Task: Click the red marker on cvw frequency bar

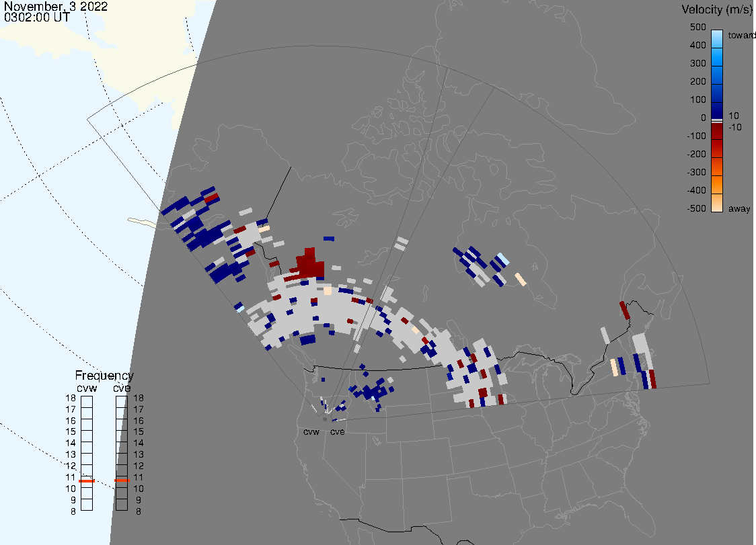Action: 87,480
